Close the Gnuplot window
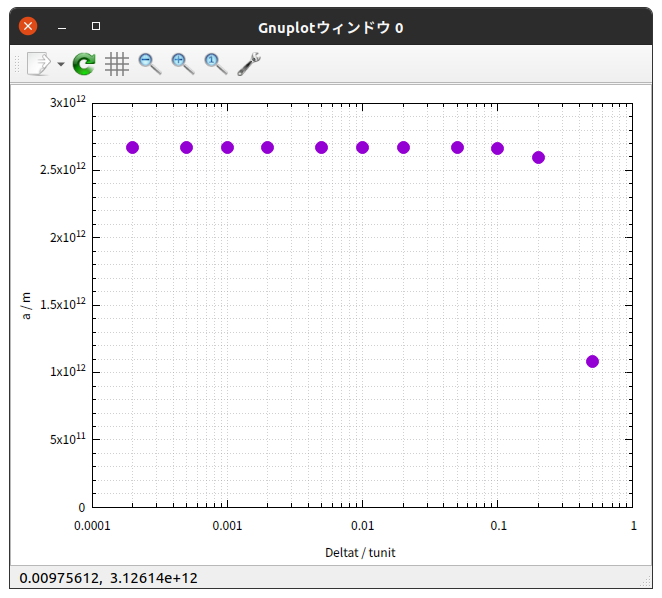The height and width of the screenshot is (598, 662). coord(28,26)
